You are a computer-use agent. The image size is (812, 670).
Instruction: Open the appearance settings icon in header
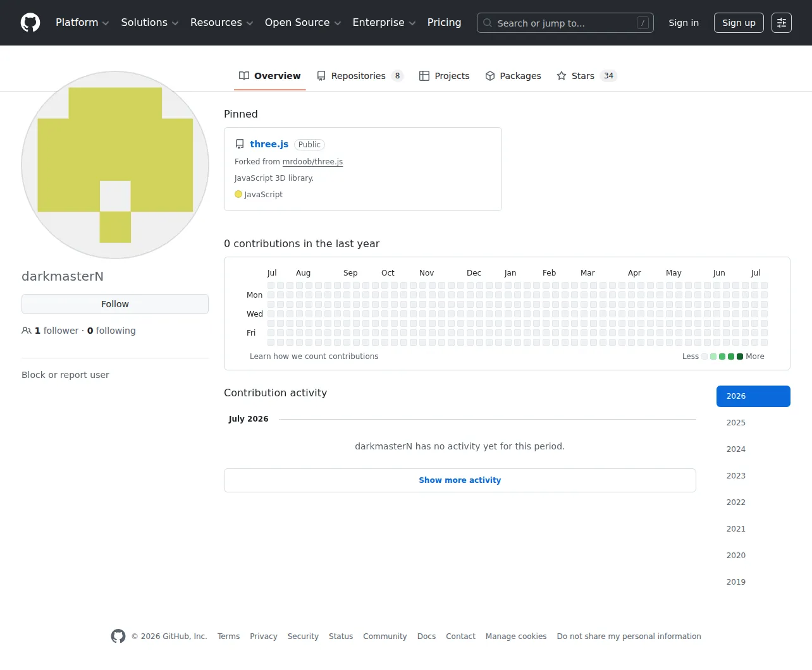(x=782, y=23)
